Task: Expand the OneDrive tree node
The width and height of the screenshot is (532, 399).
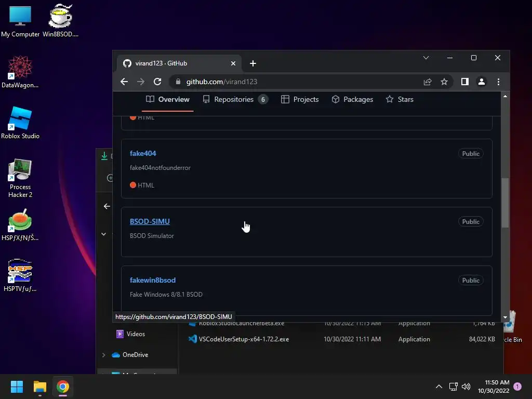Action: coord(103,355)
